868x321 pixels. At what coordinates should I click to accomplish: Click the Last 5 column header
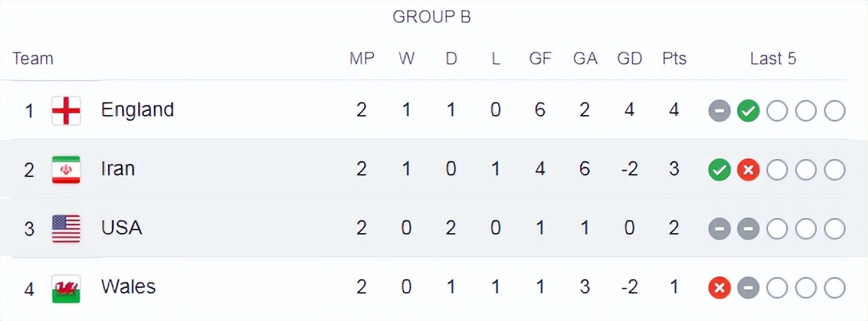(x=773, y=59)
